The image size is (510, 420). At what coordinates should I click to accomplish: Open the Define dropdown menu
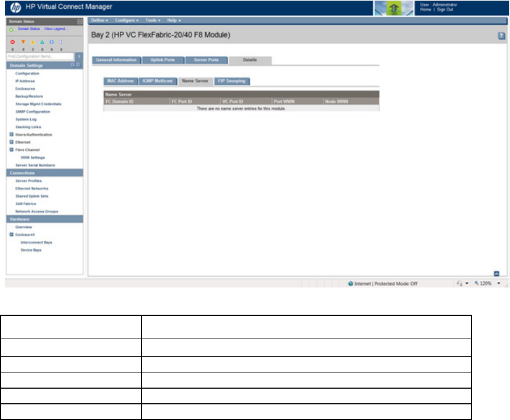pyautogui.click(x=99, y=21)
